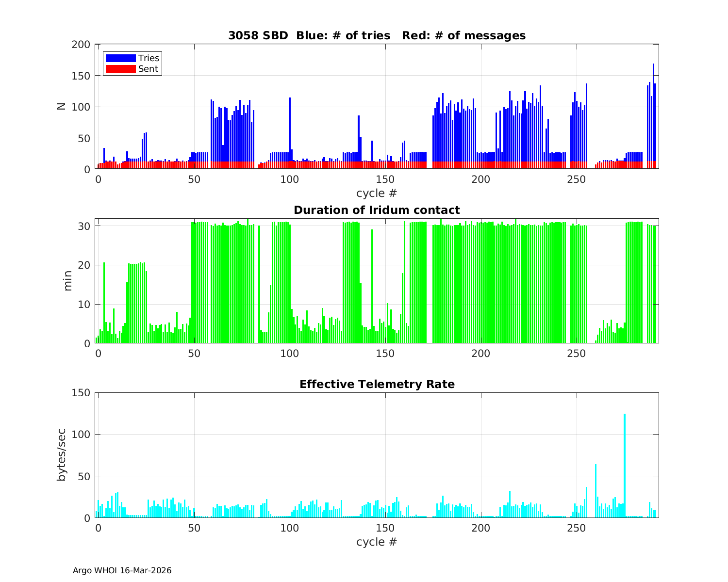Click the "min" y-axis label
Image resolution: width=728 pixels, height=582 pixels.
[67, 281]
